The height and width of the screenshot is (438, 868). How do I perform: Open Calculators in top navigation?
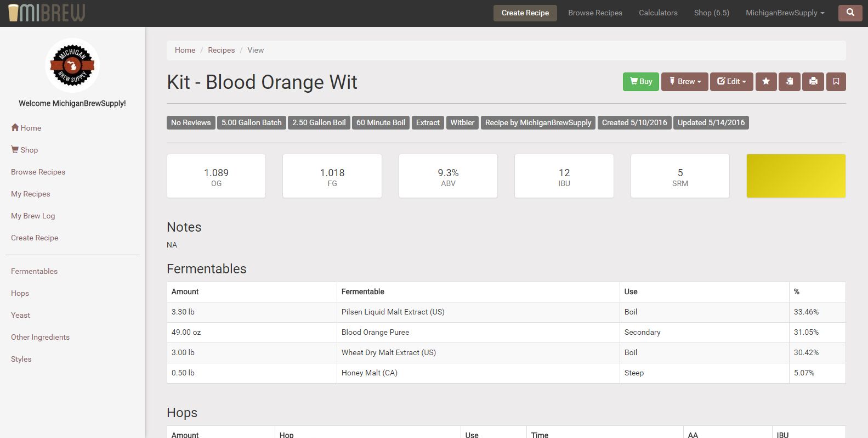pyautogui.click(x=658, y=13)
